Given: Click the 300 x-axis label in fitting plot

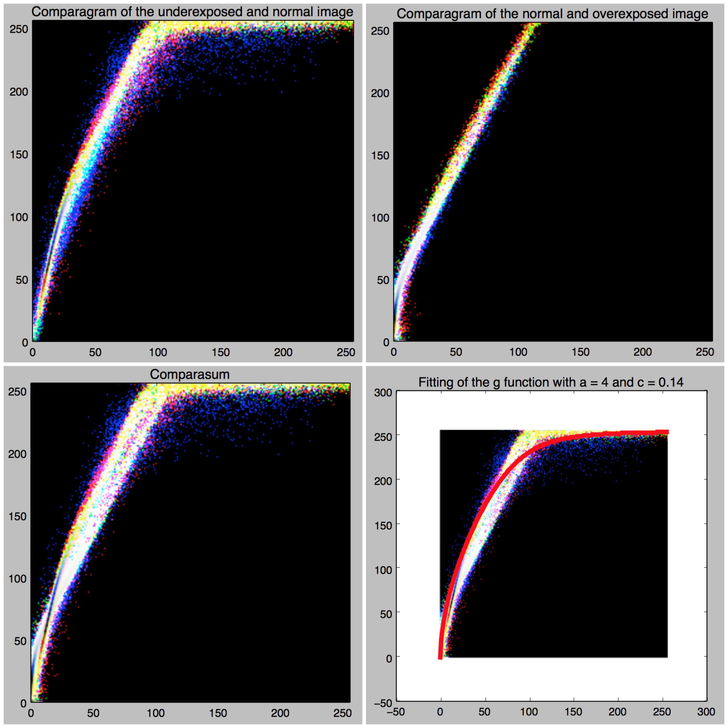Looking at the screenshot, I should (x=706, y=711).
